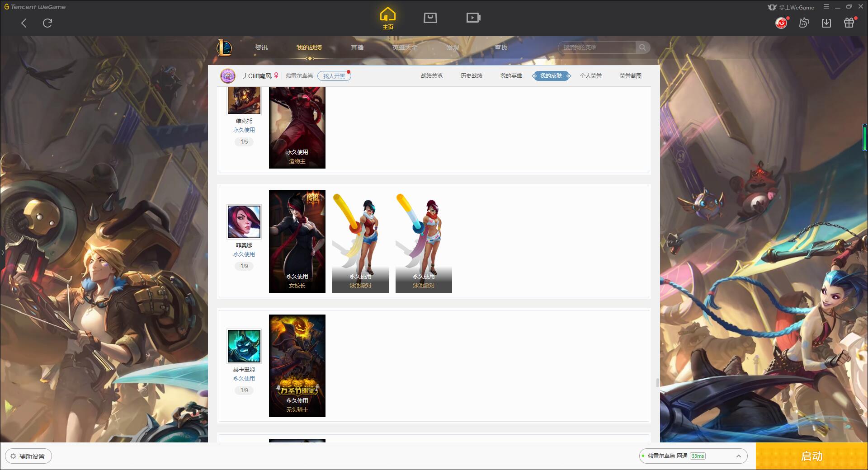Click 菲奥娜 skin count 1/9
Screen dimensions: 868x470
pyautogui.click(x=244, y=266)
